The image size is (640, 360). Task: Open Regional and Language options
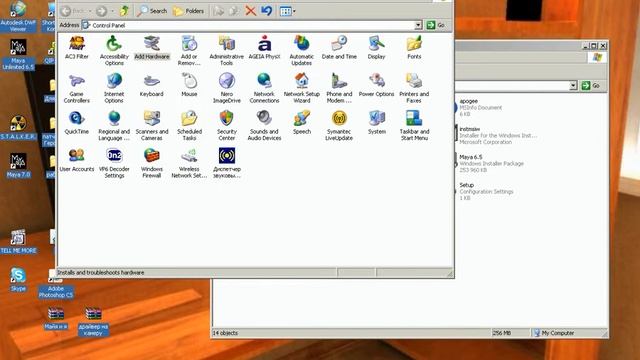(x=114, y=125)
